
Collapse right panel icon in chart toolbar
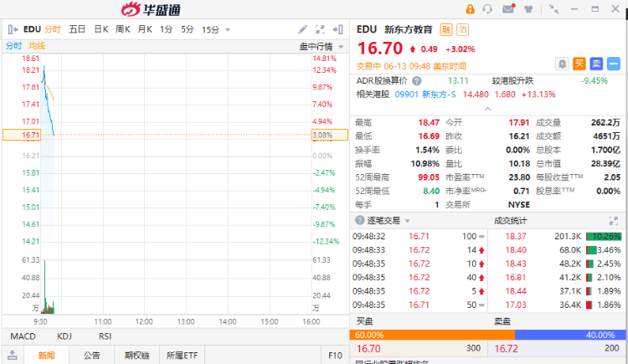tap(337, 29)
